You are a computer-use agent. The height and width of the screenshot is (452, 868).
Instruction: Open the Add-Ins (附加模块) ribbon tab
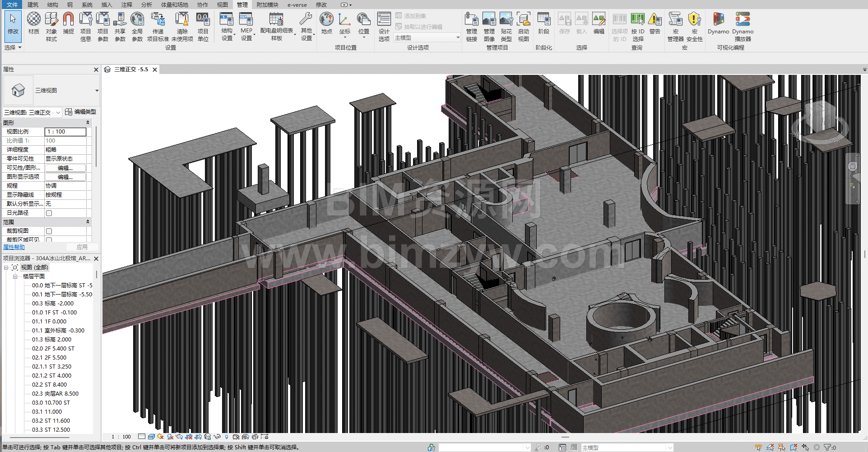(268, 5)
